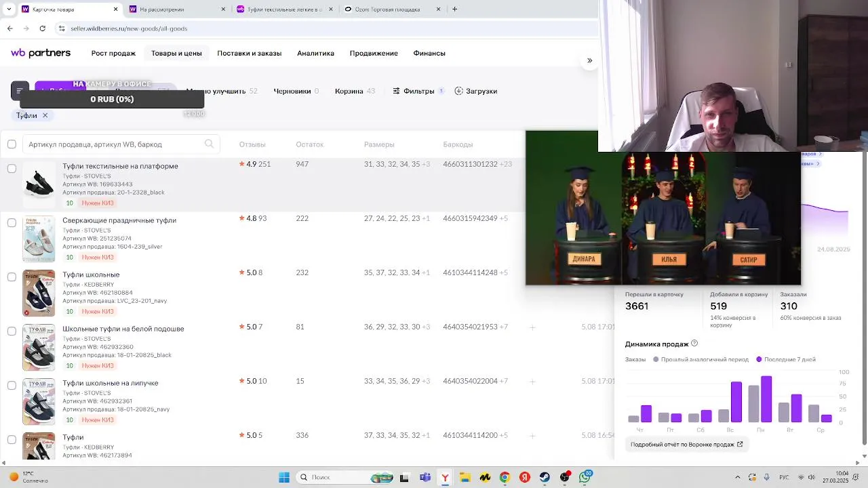Open Steam from taskbar
Screen dimensions: 868x488
[545, 477]
